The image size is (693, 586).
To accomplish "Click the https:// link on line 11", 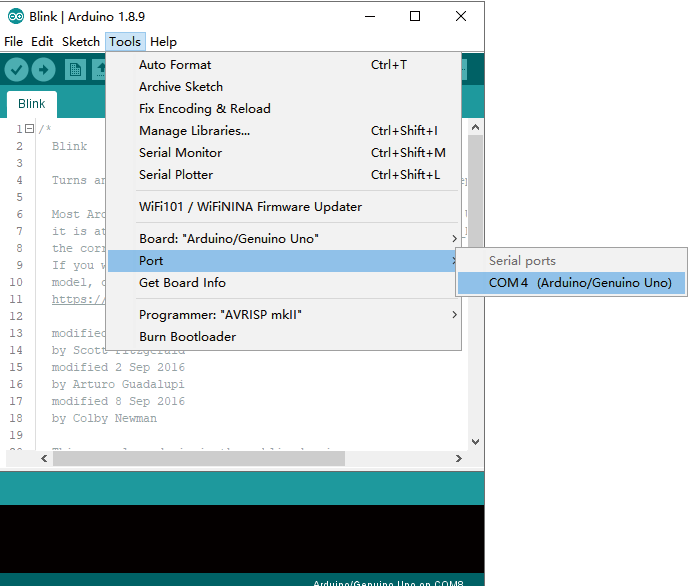I will 79,299.
